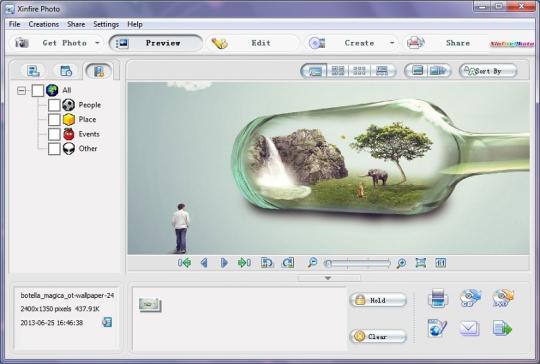Click the 2013-06-25 date text
Image resolution: width=540 pixels, height=364 pixels.
point(52,323)
